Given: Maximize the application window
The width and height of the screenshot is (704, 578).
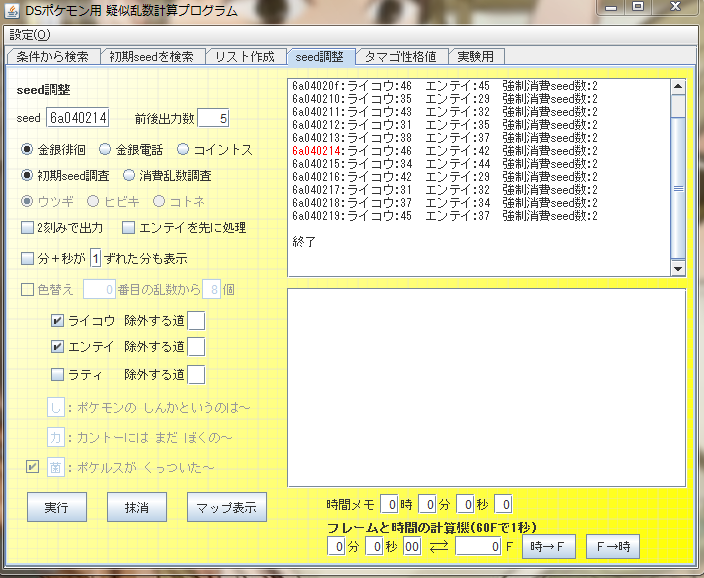Looking at the screenshot, I should (638, 7).
